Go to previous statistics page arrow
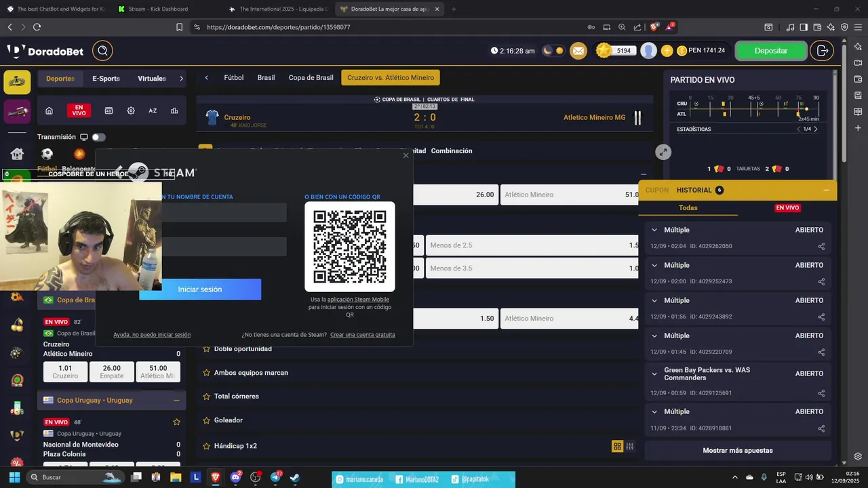868x488 pixels. pos(799,129)
